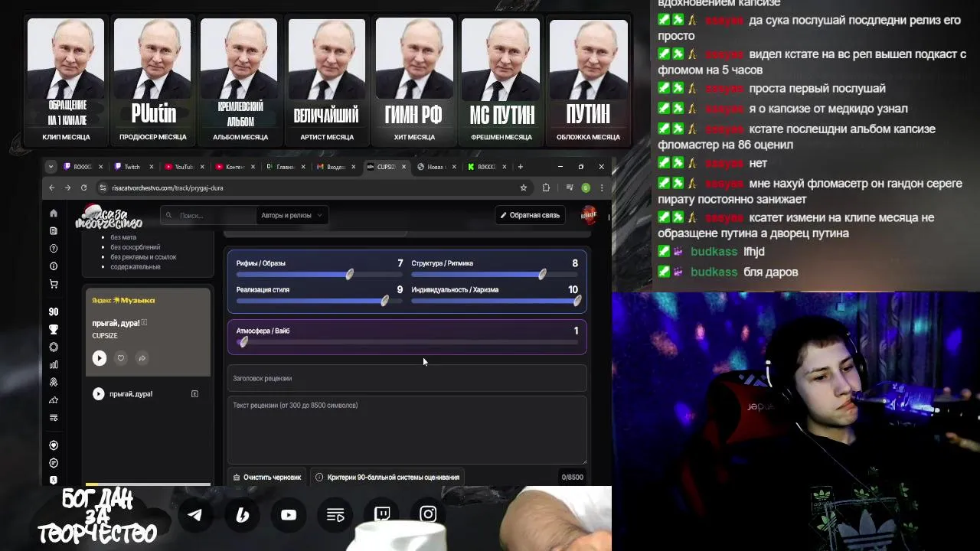
Task: Open the Chrome tab search dropdown arrow
Action: pos(51,166)
